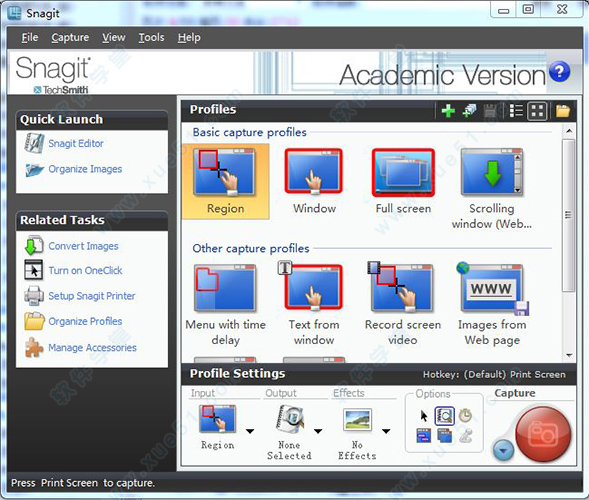Open the Manage Accessories link
The width and height of the screenshot is (589, 500).
(92, 347)
